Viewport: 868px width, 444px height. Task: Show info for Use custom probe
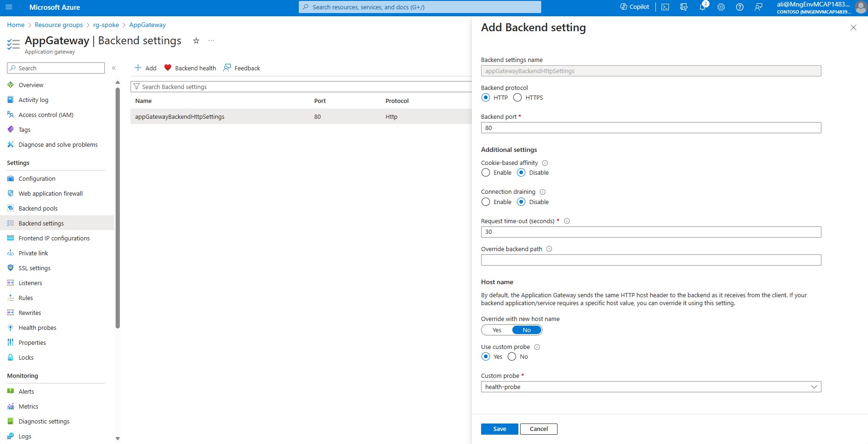point(537,347)
